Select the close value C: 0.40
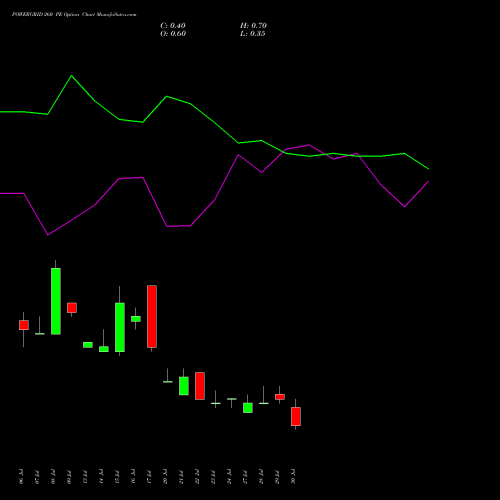This screenshot has height=500, width=500. [x=173, y=26]
